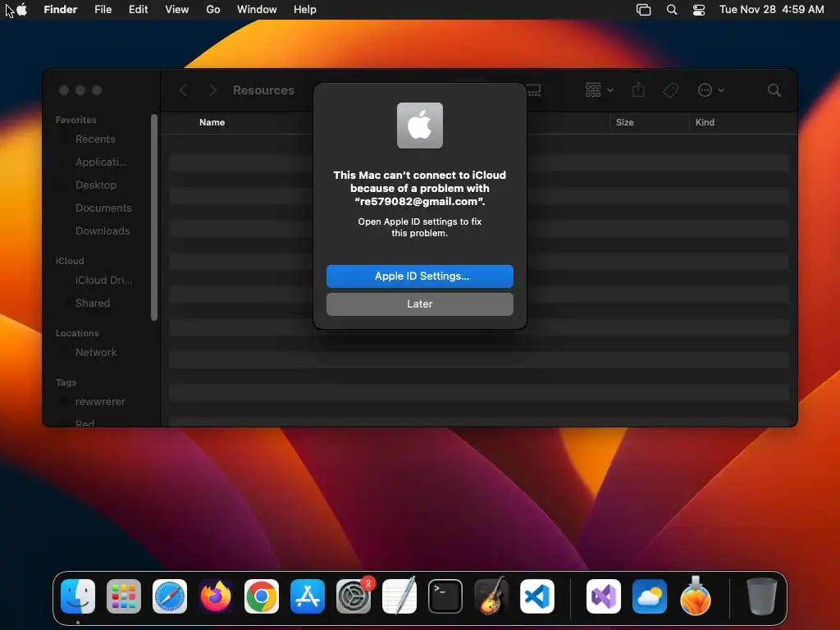Viewport: 840px width, 630px height.
Task: Open System Settings with badge in Dock
Action: tap(354, 596)
